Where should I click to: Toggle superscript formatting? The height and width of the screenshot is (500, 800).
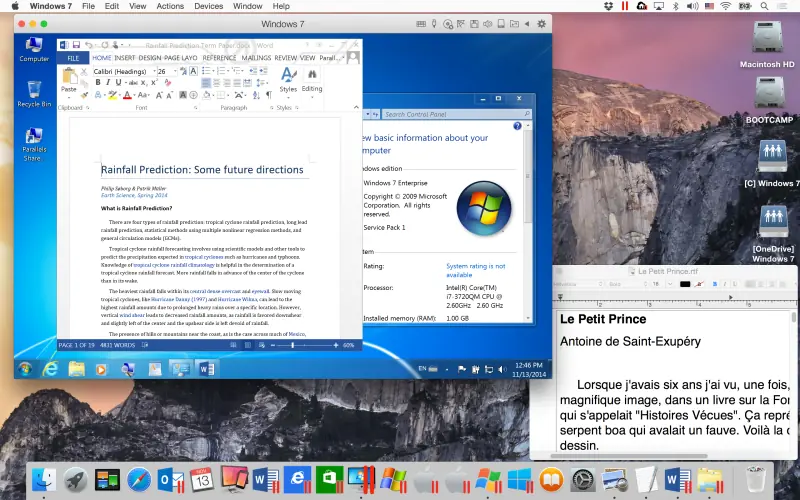tap(154, 82)
